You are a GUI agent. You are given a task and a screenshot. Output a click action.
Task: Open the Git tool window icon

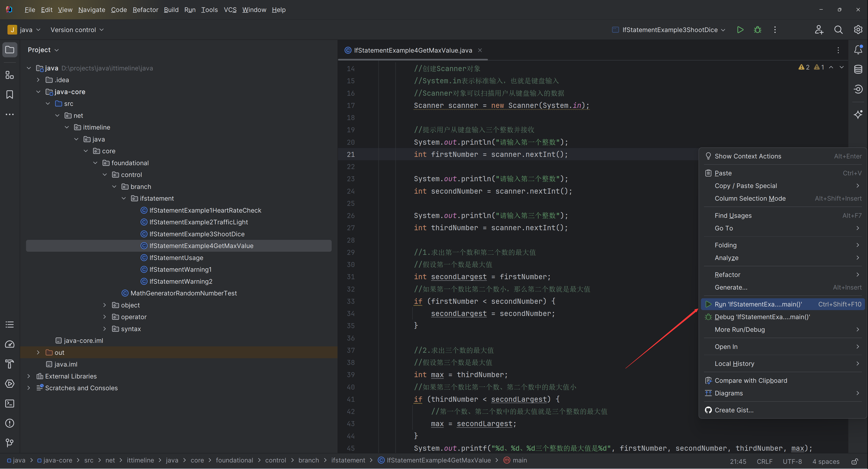click(x=10, y=443)
